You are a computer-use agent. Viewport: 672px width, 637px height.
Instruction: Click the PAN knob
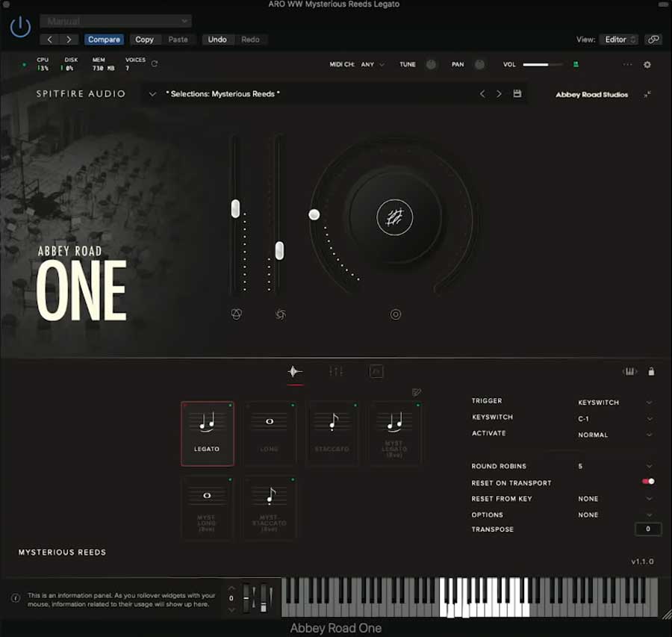point(479,64)
